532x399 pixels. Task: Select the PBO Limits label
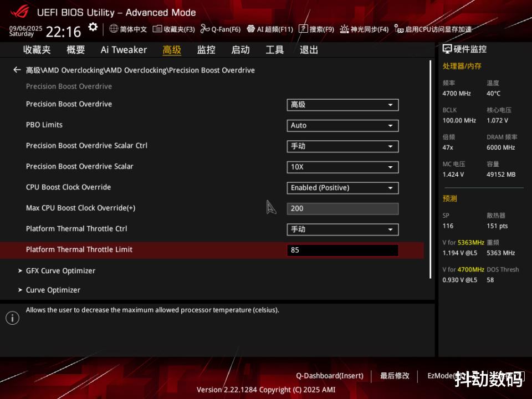(x=44, y=125)
